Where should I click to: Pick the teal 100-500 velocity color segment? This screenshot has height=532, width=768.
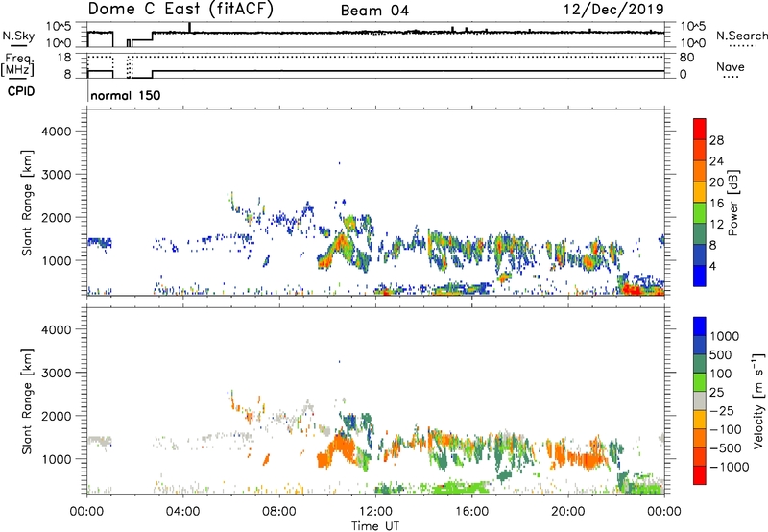700,364
